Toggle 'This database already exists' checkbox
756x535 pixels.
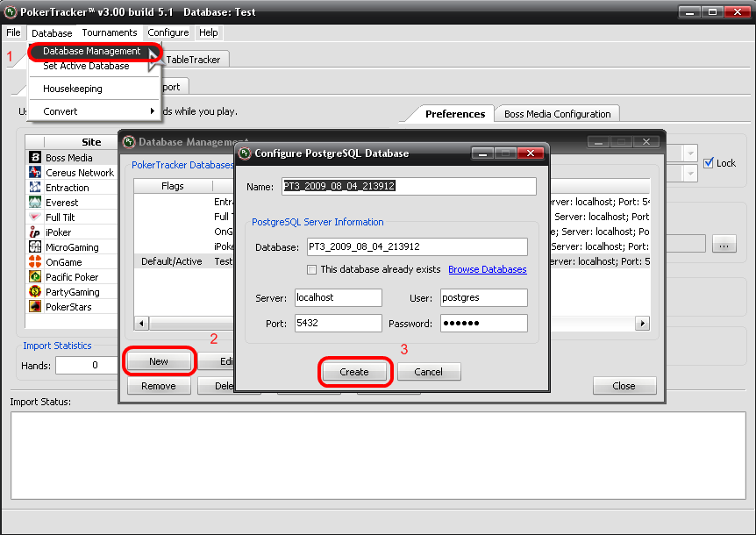tap(312, 269)
